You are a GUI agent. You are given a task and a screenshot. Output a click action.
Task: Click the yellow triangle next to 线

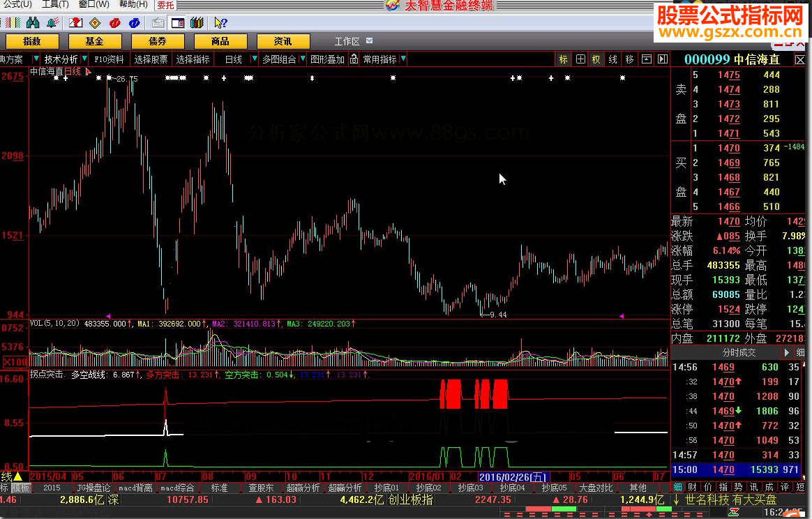[x=17, y=476]
